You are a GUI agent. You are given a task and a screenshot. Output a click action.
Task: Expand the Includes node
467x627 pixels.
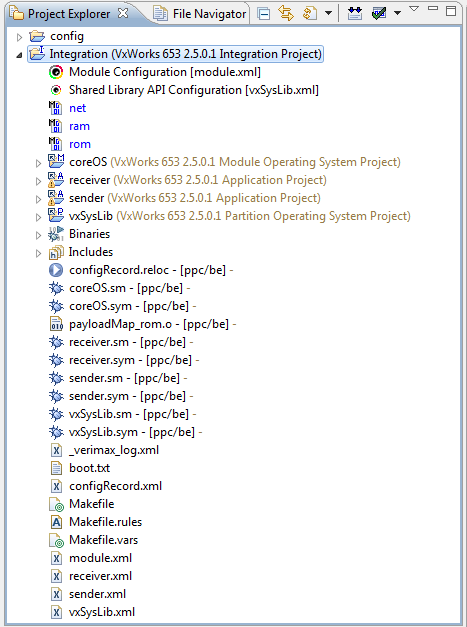pos(38,253)
